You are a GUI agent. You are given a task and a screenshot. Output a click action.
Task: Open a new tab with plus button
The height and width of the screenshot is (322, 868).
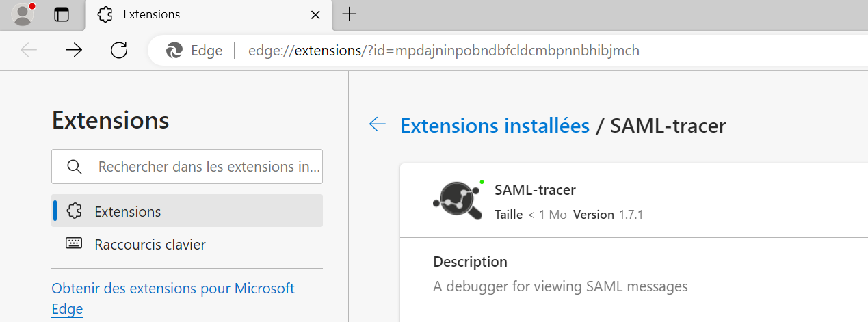[x=349, y=14]
